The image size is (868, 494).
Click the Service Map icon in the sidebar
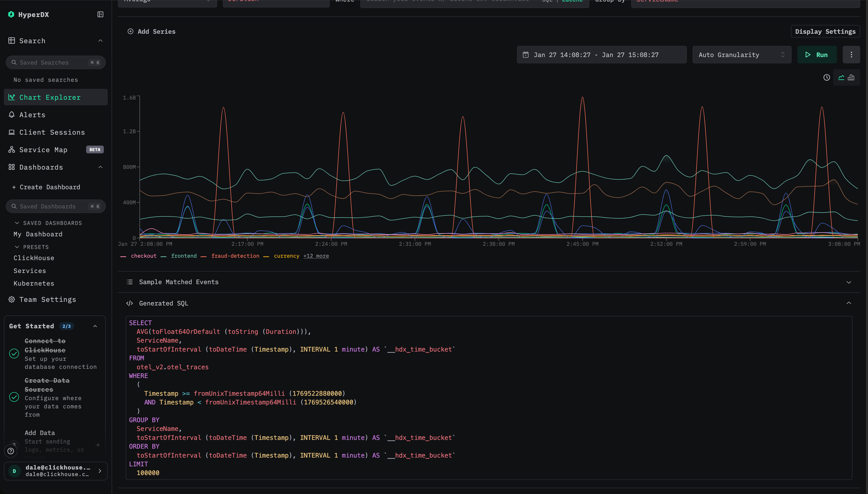pyautogui.click(x=12, y=149)
